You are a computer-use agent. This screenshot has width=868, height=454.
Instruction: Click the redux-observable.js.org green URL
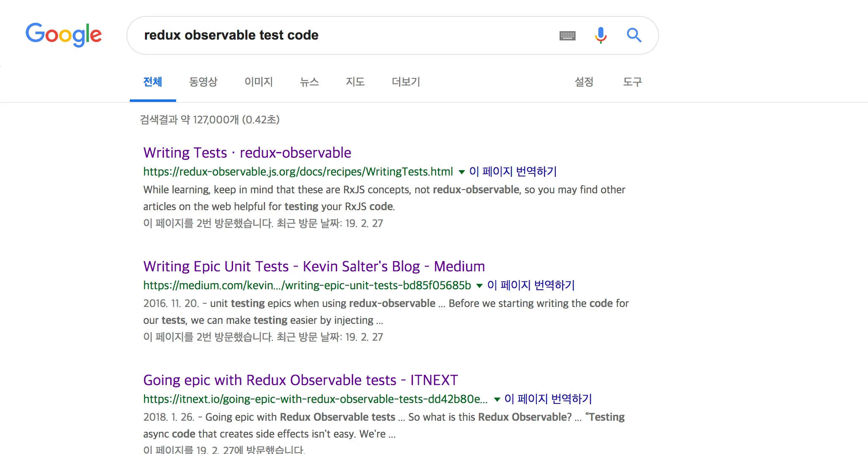pyautogui.click(x=298, y=171)
